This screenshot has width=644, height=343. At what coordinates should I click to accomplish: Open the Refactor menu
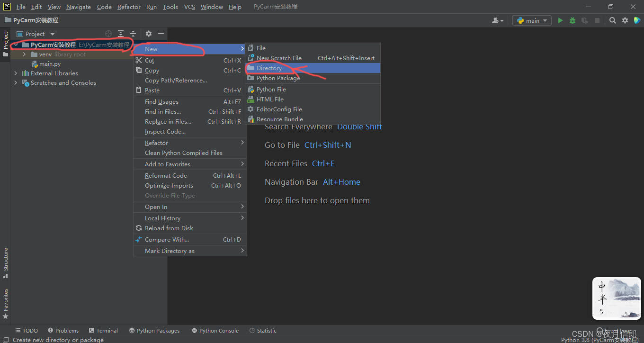pyautogui.click(x=129, y=7)
